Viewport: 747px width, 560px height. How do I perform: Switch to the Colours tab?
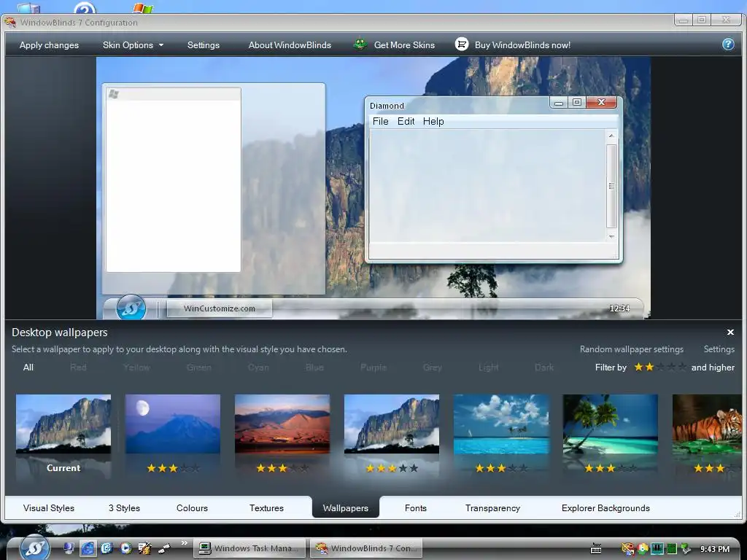[192, 508]
